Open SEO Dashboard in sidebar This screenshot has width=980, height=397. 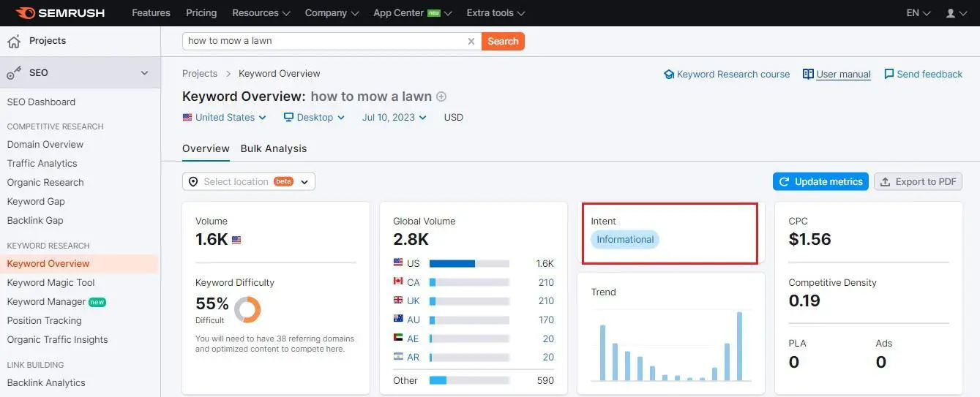tap(41, 102)
